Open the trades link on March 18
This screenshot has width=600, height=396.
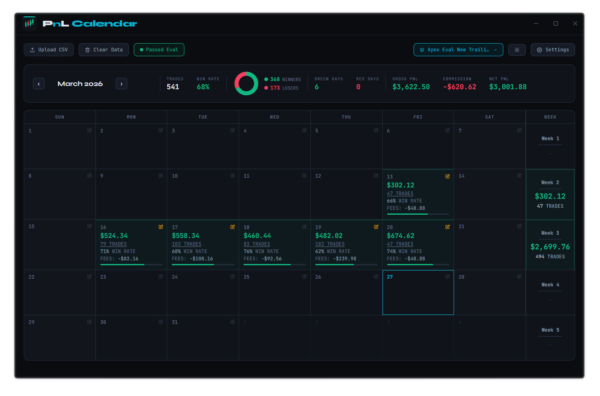257,244
